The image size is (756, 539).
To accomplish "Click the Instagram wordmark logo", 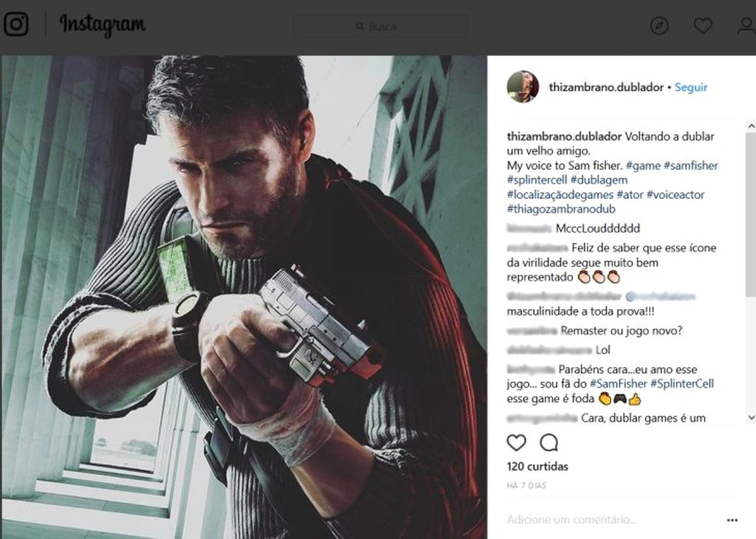I will 103,25.
